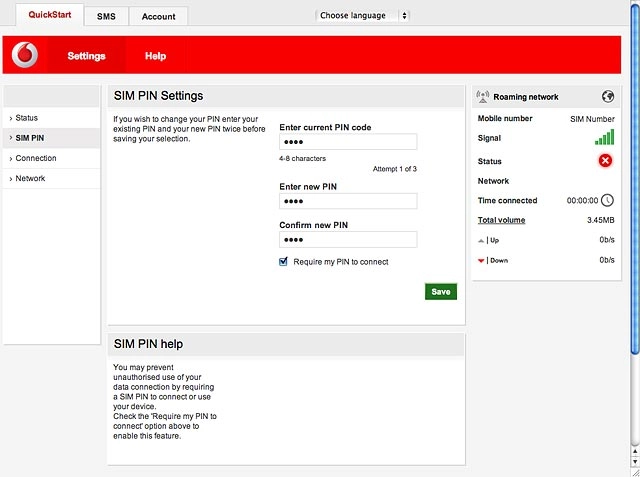Click the globe icon in Roaming network header
This screenshot has width=640, height=477.
tap(608, 97)
